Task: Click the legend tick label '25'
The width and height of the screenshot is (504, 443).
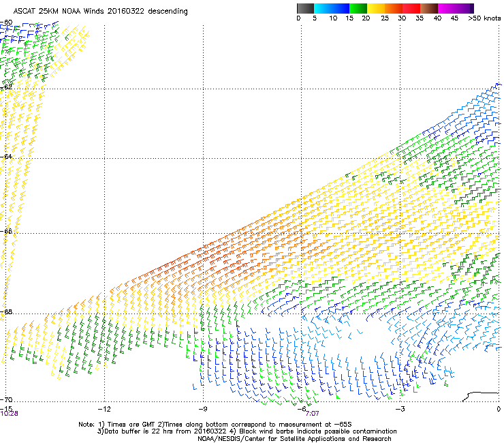Action: point(385,18)
